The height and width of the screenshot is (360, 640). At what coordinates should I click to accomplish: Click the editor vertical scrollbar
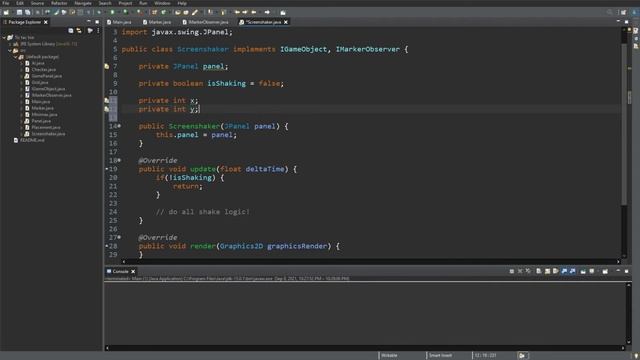[x=624, y=123]
